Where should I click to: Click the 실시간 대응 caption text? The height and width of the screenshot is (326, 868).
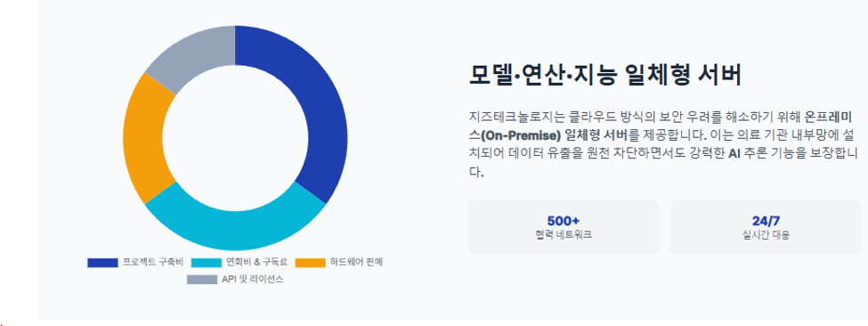tap(766, 234)
